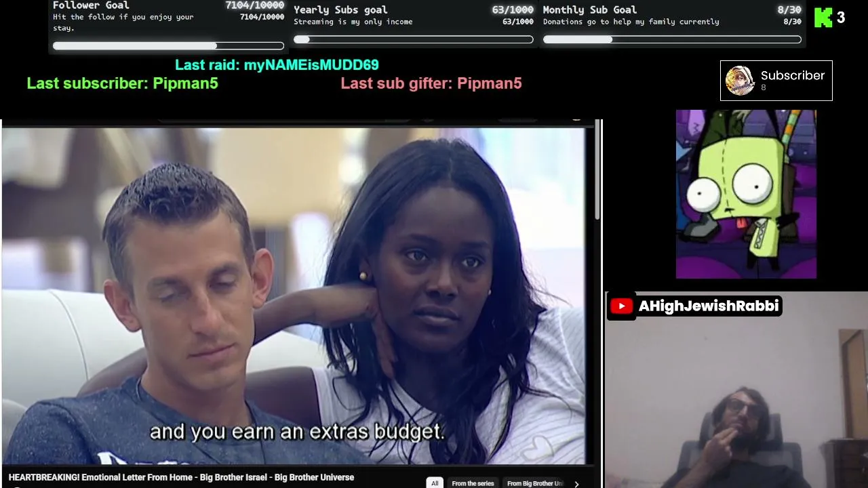Viewport: 868px width, 488px height.
Task: Click the red YouTube logo icon
Action: (621, 306)
